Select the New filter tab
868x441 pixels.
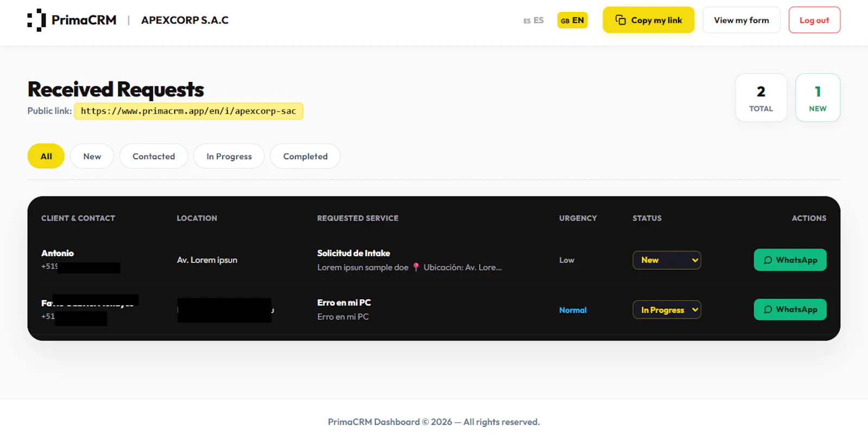tap(92, 156)
